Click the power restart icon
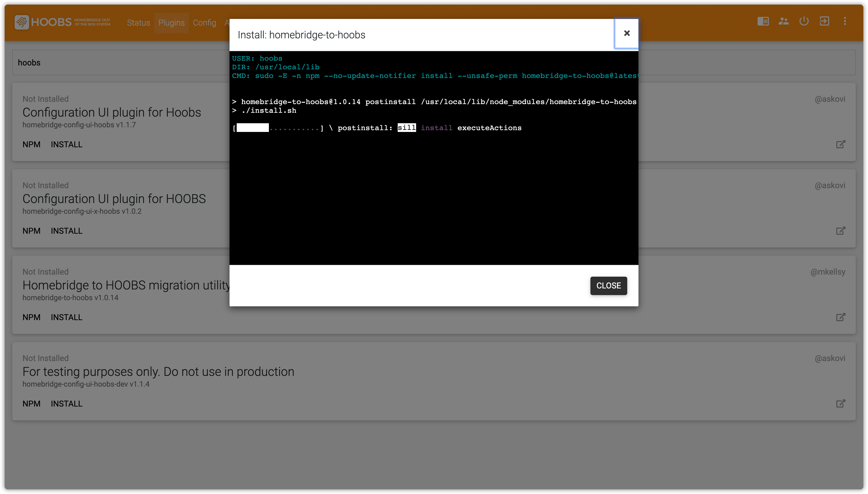The height and width of the screenshot is (494, 868). click(x=804, y=21)
